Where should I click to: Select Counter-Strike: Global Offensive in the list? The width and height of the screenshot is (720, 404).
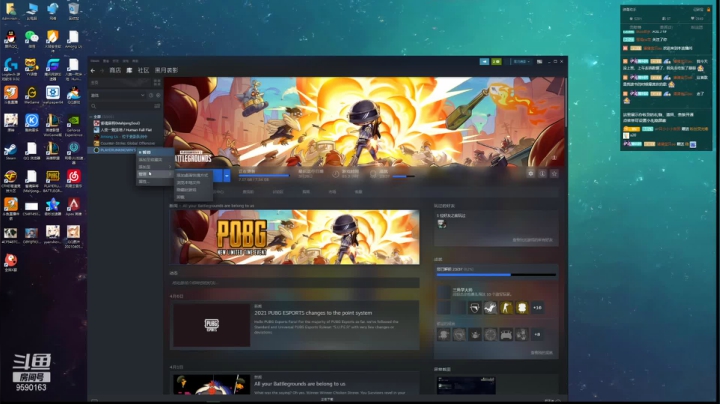[125, 143]
